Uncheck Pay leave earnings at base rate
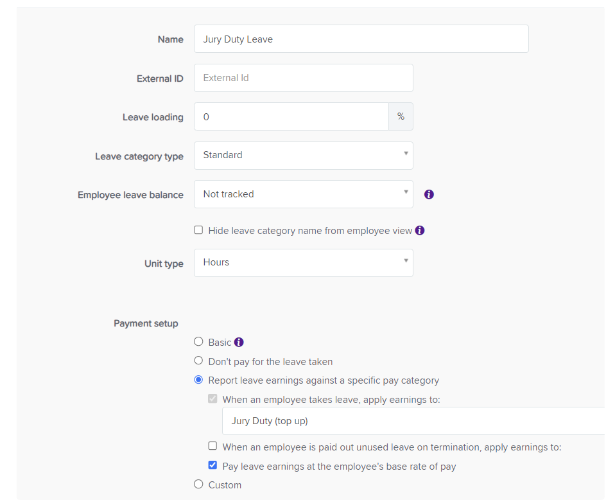Image resolution: width=607 pixels, height=504 pixels. coord(212,465)
